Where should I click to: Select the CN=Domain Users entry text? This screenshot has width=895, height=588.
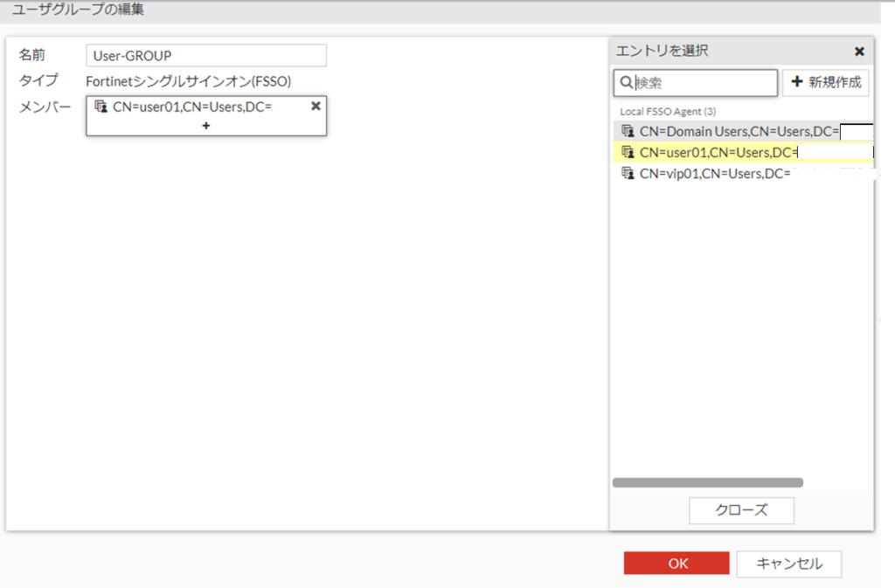739,131
